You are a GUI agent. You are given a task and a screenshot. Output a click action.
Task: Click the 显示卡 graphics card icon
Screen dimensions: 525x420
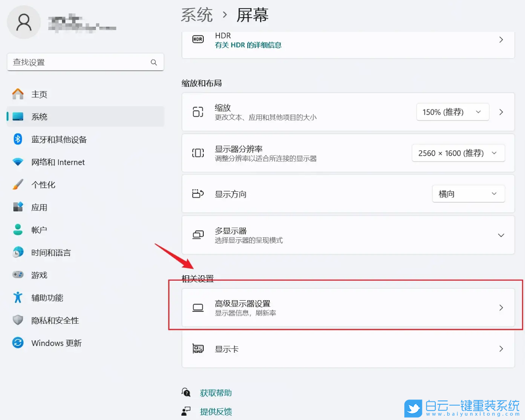(x=198, y=349)
